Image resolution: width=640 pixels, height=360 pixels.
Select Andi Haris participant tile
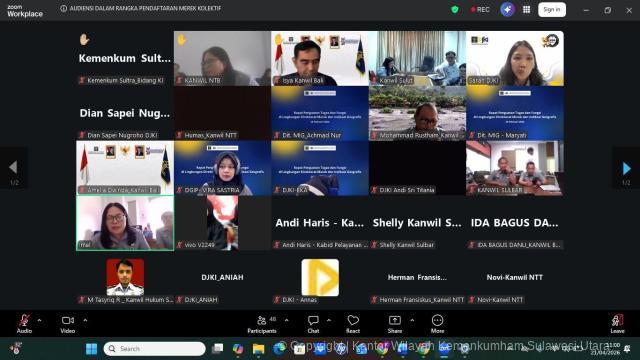(x=320, y=223)
